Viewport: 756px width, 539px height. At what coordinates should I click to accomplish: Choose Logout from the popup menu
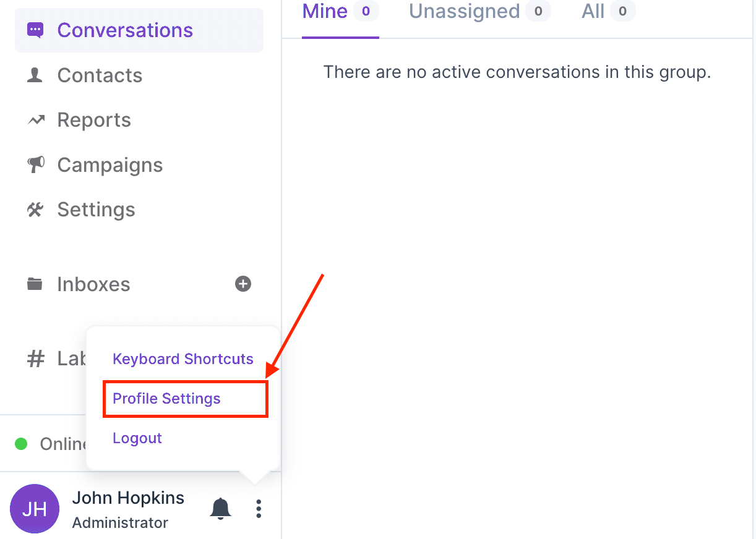137,438
